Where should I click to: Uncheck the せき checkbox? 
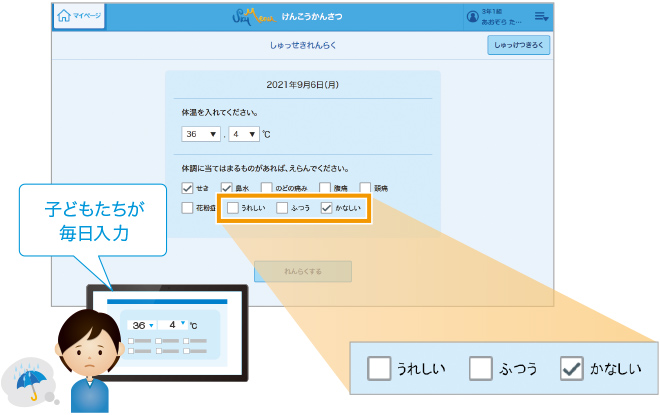(187, 188)
